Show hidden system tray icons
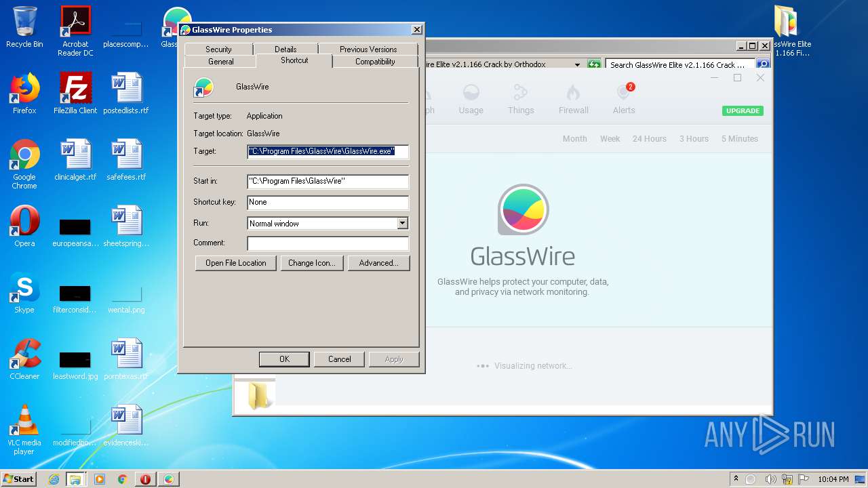 [x=736, y=479]
